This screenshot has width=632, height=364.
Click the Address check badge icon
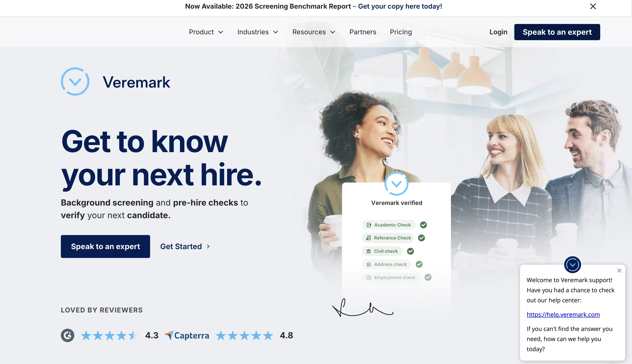(x=369, y=264)
